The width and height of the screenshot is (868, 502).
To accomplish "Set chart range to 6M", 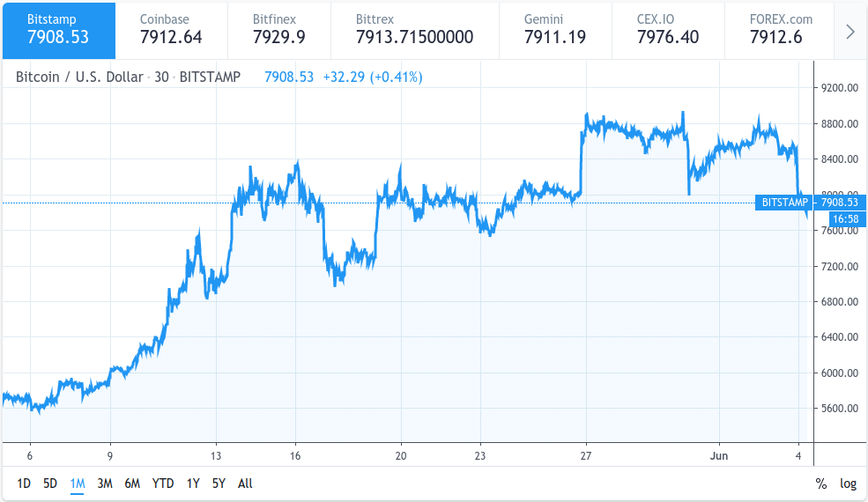I will point(132,484).
